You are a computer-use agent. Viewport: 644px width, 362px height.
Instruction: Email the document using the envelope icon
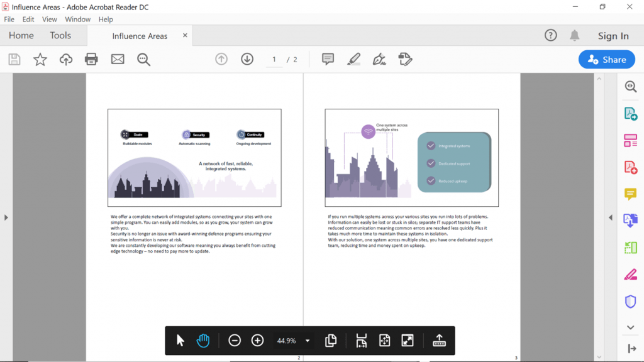click(117, 59)
